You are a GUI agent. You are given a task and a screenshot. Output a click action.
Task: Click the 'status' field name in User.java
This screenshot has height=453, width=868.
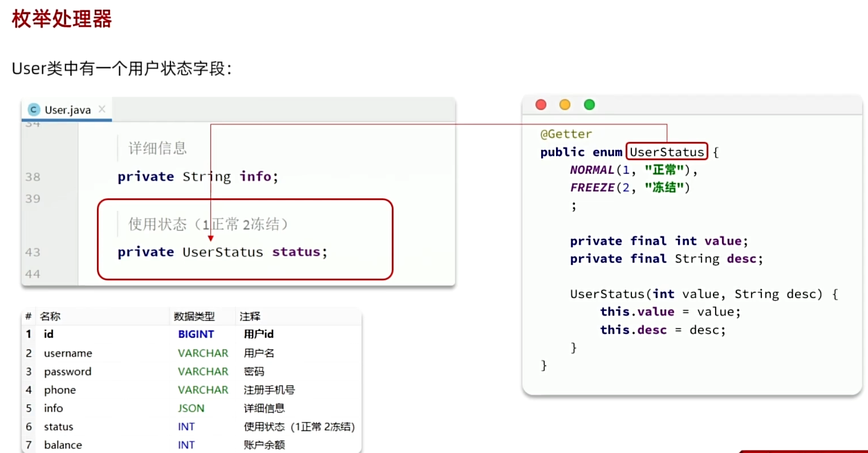click(296, 252)
